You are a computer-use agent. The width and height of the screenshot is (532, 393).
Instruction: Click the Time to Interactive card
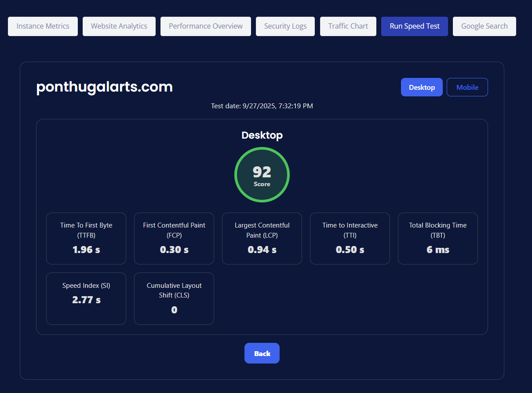[350, 239]
